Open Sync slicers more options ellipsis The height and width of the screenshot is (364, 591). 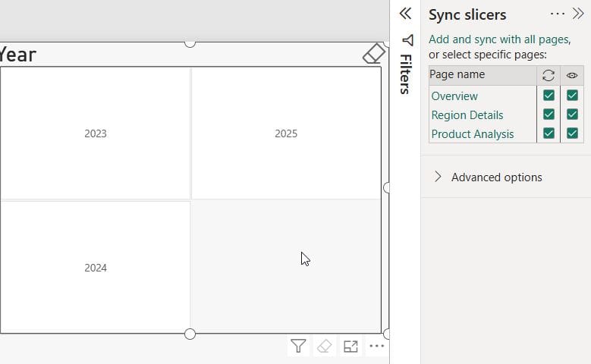point(557,14)
